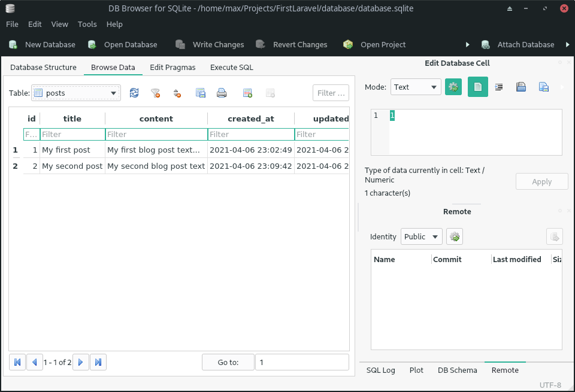
Task: Click the Apply button in Edit Database Cell
Action: tap(541, 181)
